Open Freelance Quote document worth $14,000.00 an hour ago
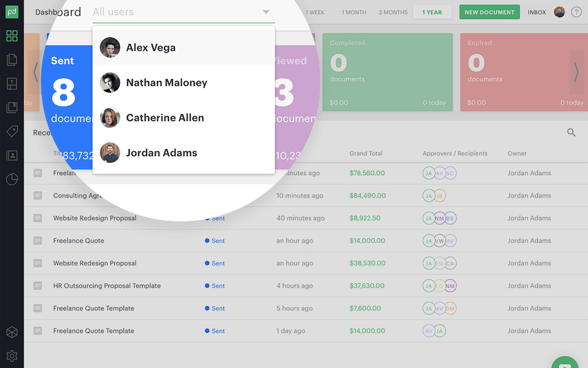 click(x=78, y=241)
